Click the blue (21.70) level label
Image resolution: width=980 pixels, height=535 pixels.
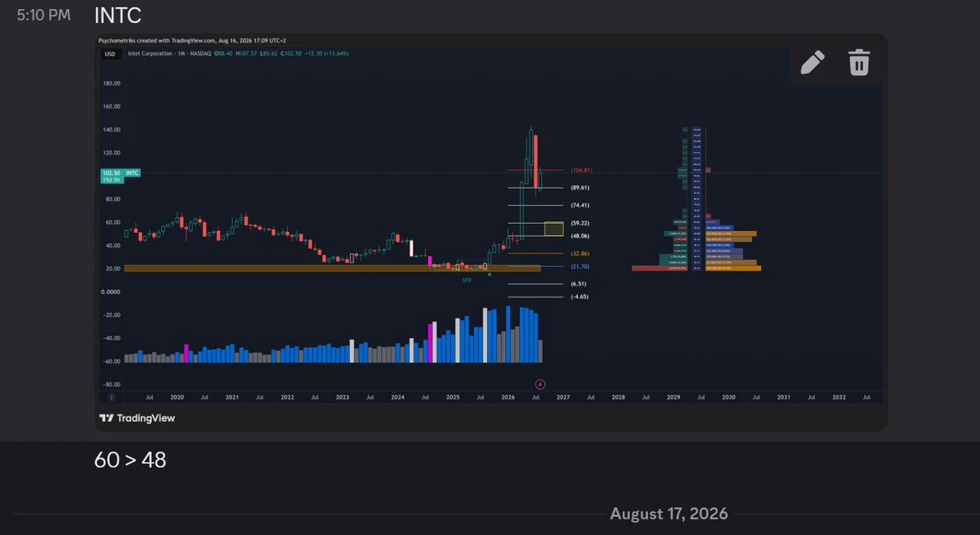[580, 266]
